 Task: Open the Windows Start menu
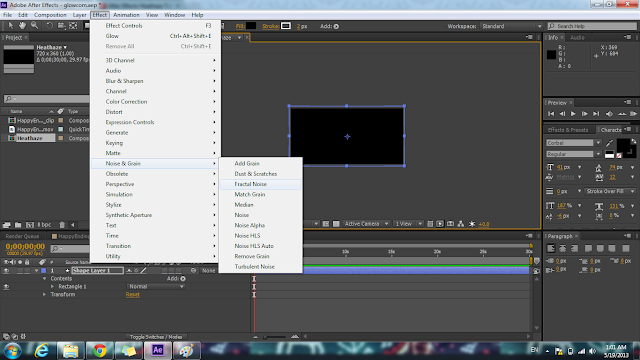pos(12,351)
